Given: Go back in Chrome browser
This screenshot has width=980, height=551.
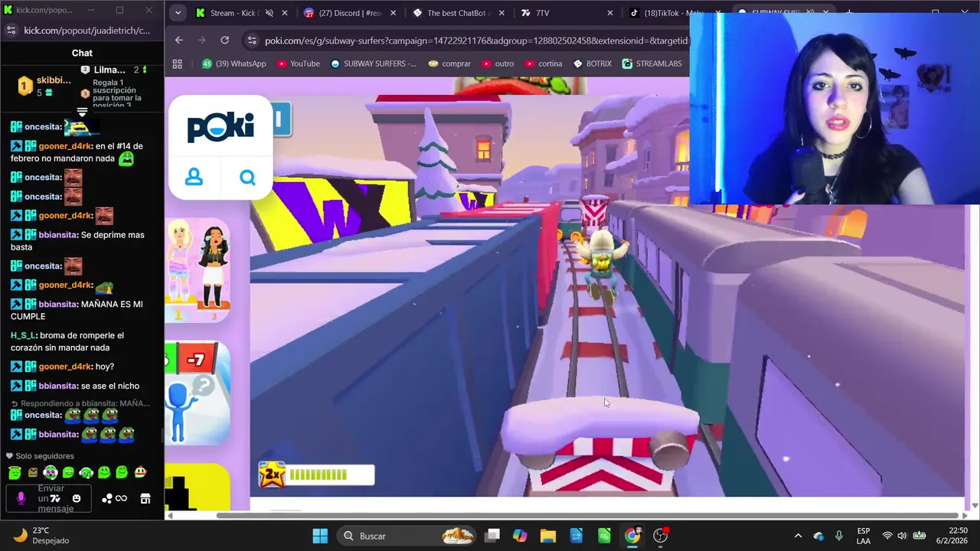Looking at the screenshot, I should click(x=178, y=41).
